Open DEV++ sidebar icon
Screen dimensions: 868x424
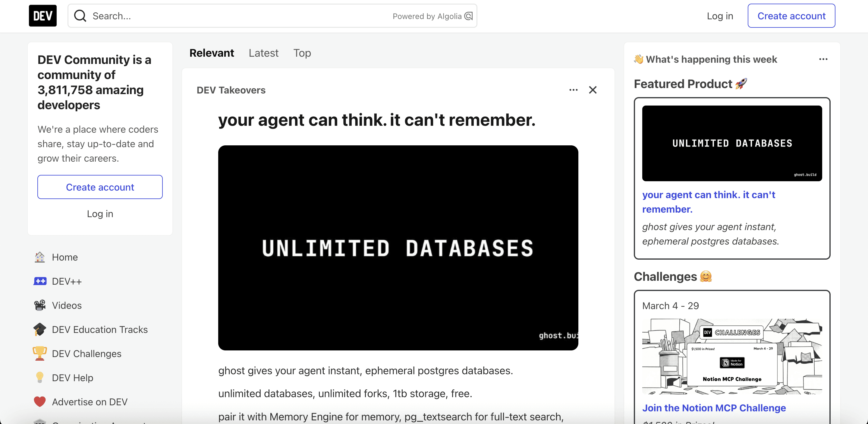[40, 281]
